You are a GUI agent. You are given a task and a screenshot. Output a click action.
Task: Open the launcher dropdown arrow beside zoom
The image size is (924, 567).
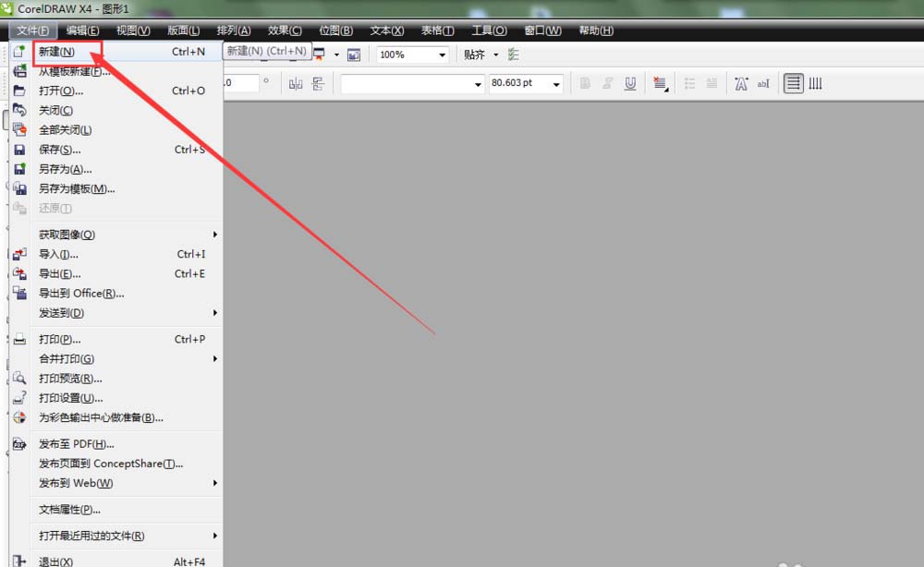tap(336, 54)
